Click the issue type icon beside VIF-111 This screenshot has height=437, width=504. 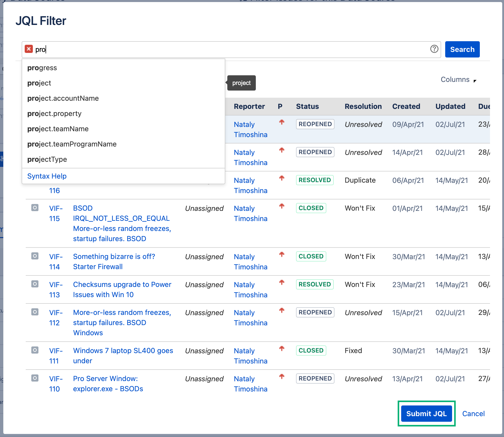(x=35, y=350)
